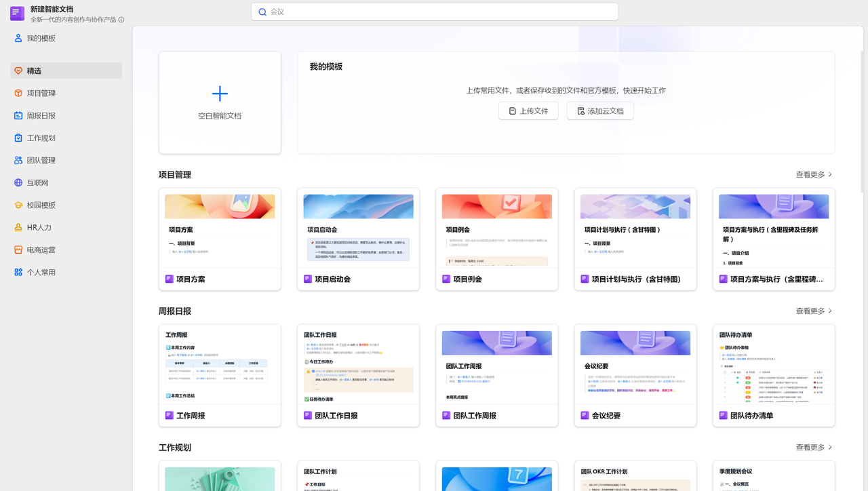Click the cube icon for sidebar 项目管理
868x491 pixels.
coord(18,93)
